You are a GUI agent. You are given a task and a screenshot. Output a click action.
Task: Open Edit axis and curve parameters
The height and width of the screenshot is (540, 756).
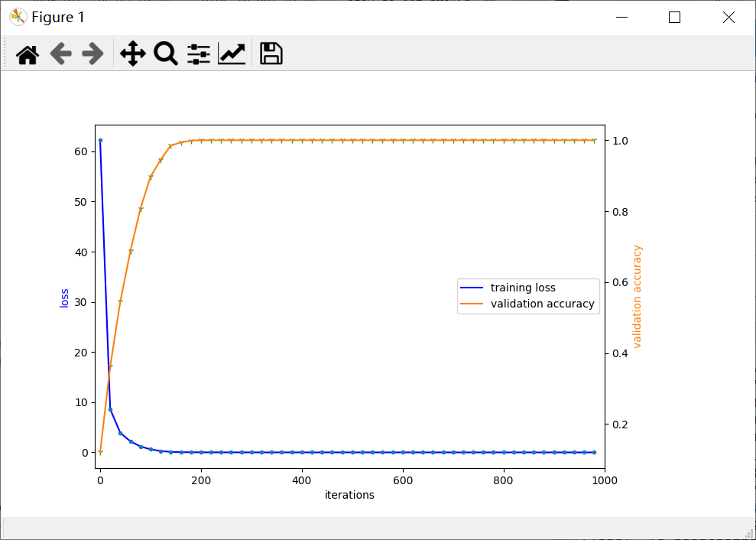tap(232, 54)
